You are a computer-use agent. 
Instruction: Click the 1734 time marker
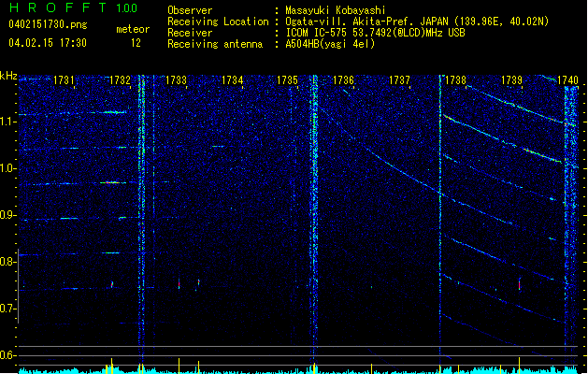232,80
